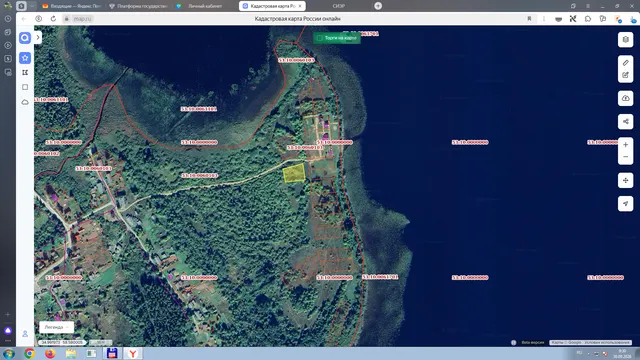This screenshot has height=360, width=640.
Task: Zoom in the map with plus button
Action: pos(626,145)
